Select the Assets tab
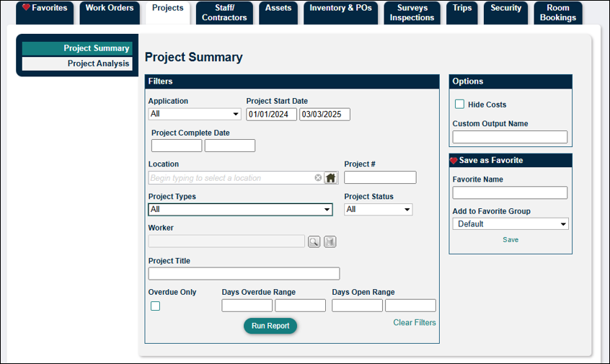 (278, 12)
